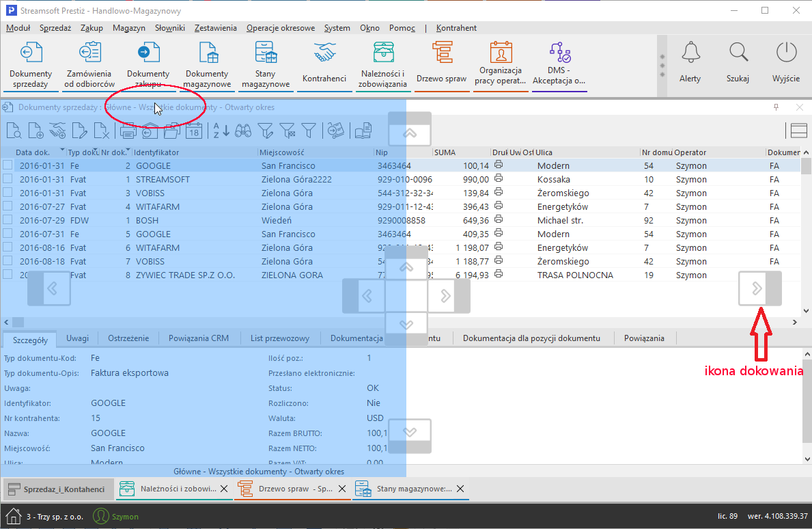
Task: Open the Zestawienia menu
Action: pyautogui.click(x=215, y=28)
